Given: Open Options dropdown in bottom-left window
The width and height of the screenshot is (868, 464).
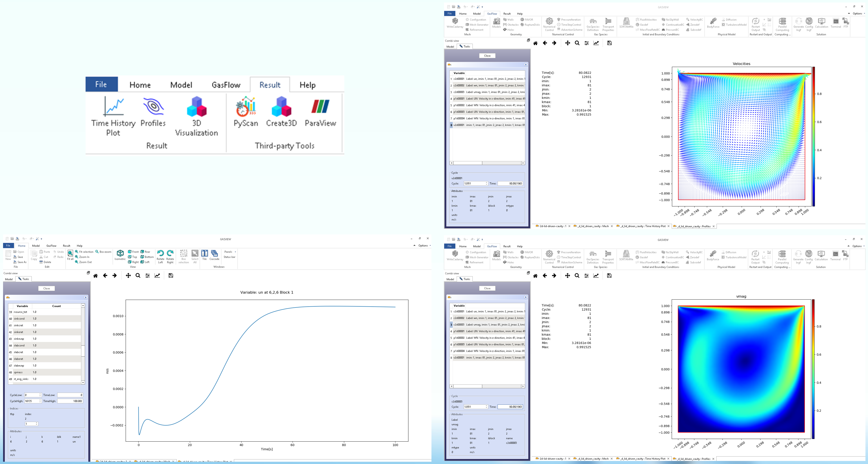Looking at the screenshot, I should coord(424,245).
